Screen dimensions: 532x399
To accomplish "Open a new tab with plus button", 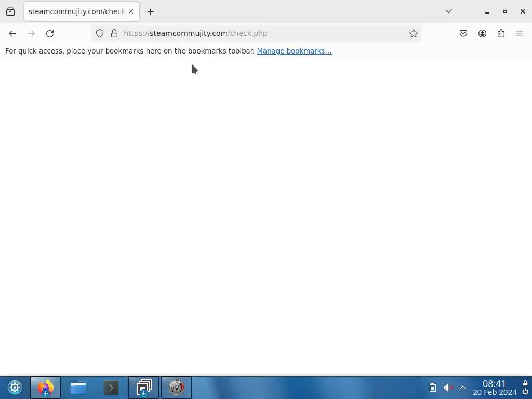I will pyautogui.click(x=150, y=12).
